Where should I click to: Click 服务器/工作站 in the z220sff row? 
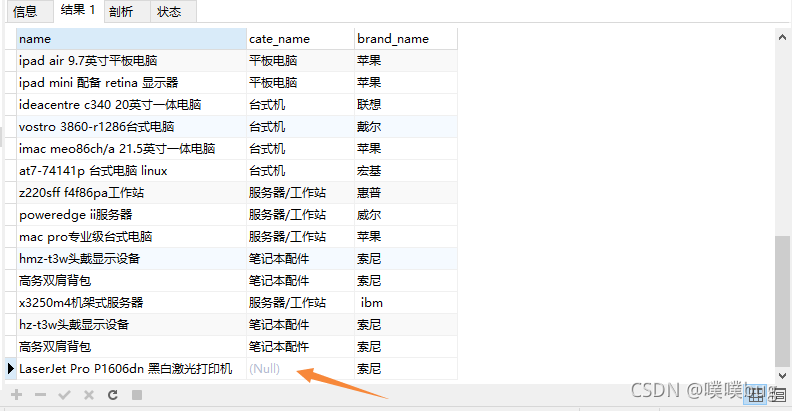(301, 192)
